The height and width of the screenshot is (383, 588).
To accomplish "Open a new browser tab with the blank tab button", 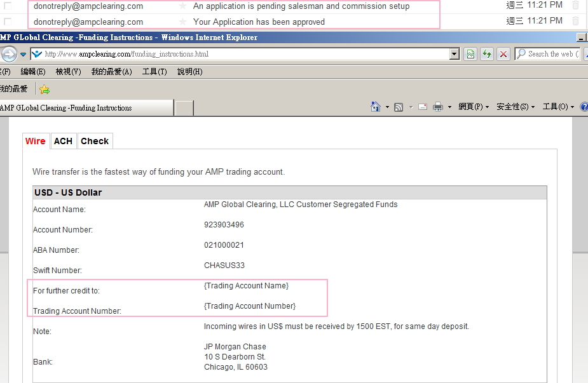I will pos(184,108).
